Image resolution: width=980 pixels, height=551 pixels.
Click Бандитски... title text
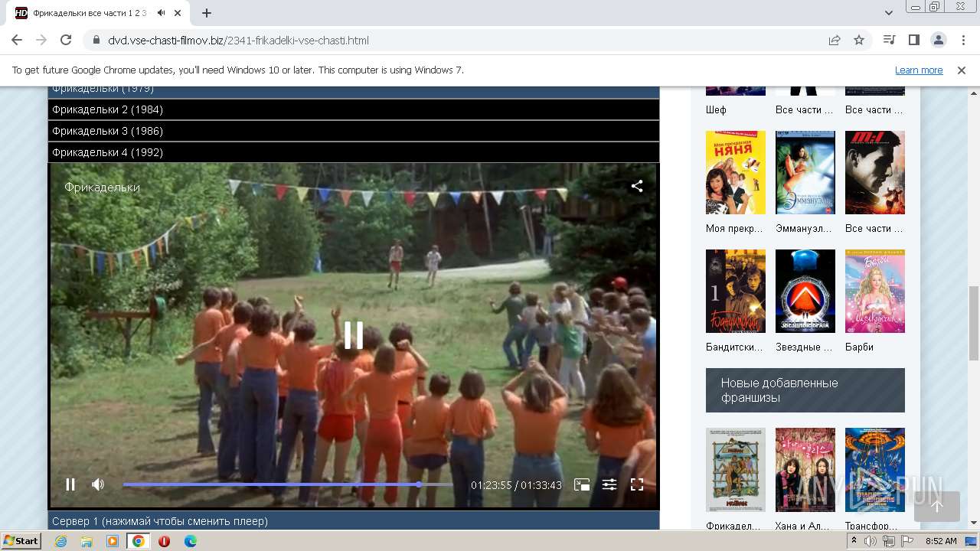point(734,347)
